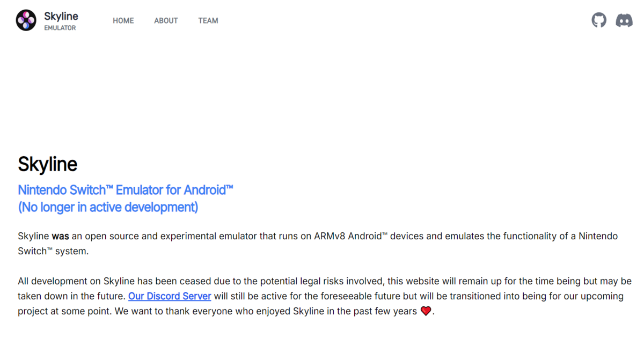The width and height of the screenshot is (644, 338).
Task: Click "Switch™ system." ending the first paragraph
Action: point(53,251)
